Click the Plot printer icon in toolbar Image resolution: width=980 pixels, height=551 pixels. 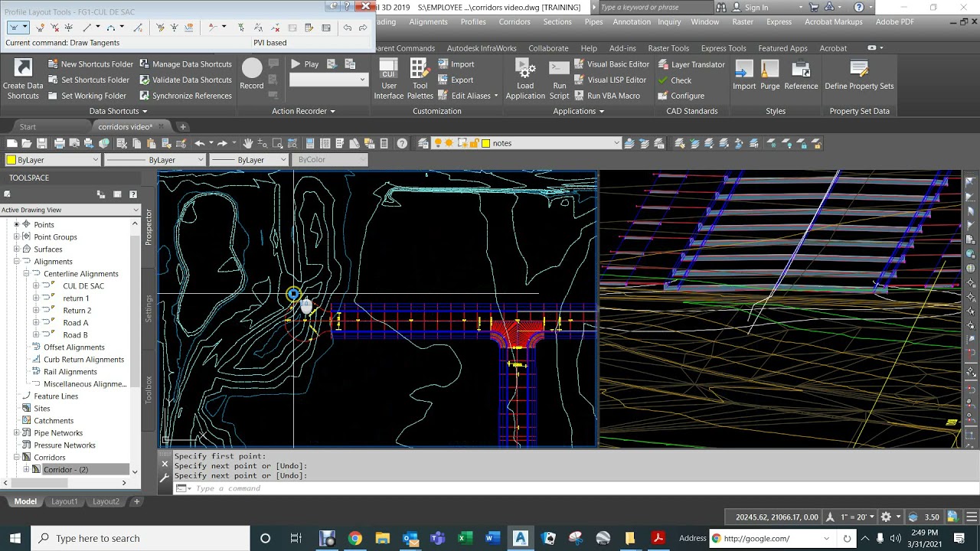click(60, 143)
